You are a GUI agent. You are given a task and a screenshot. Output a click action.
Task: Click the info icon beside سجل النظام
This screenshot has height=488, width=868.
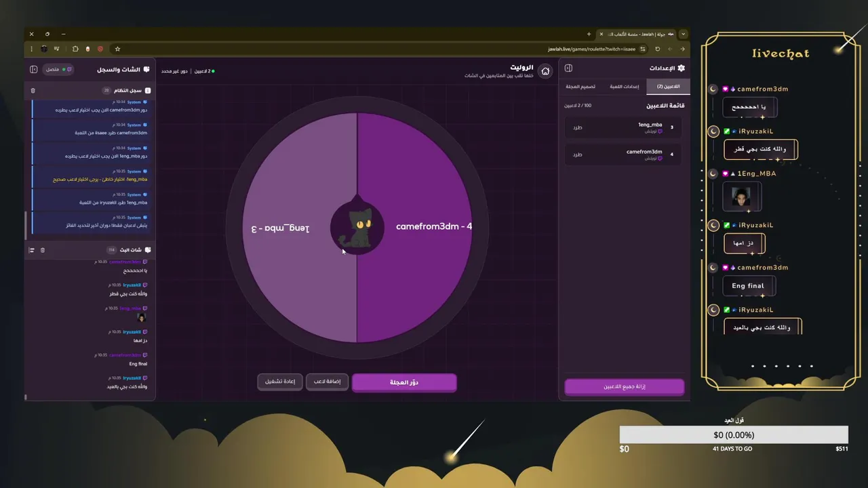point(148,90)
